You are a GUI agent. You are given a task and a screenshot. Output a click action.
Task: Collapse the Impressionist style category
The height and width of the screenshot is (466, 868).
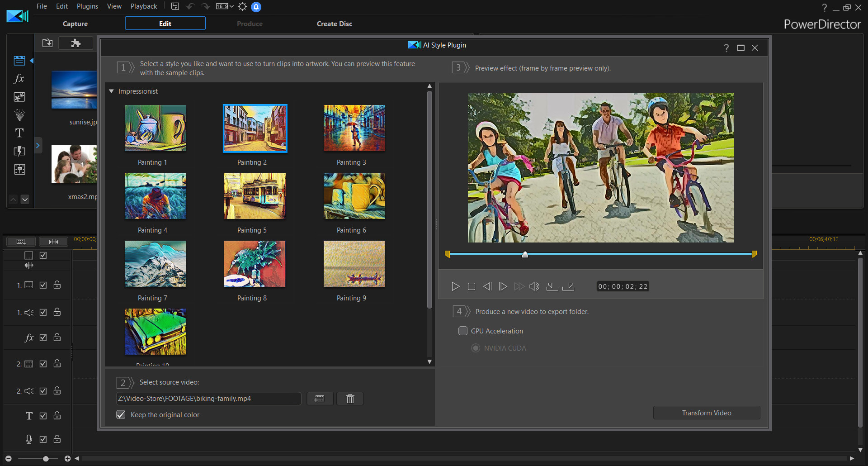(111, 91)
